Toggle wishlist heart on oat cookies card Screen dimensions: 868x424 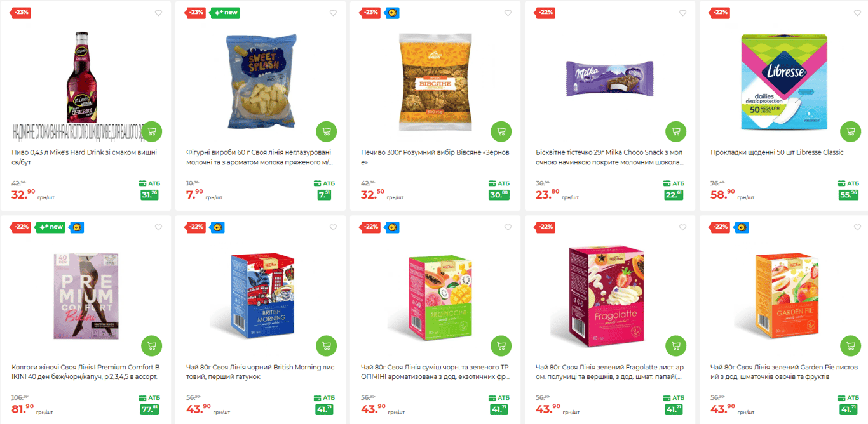click(x=508, y=13)
